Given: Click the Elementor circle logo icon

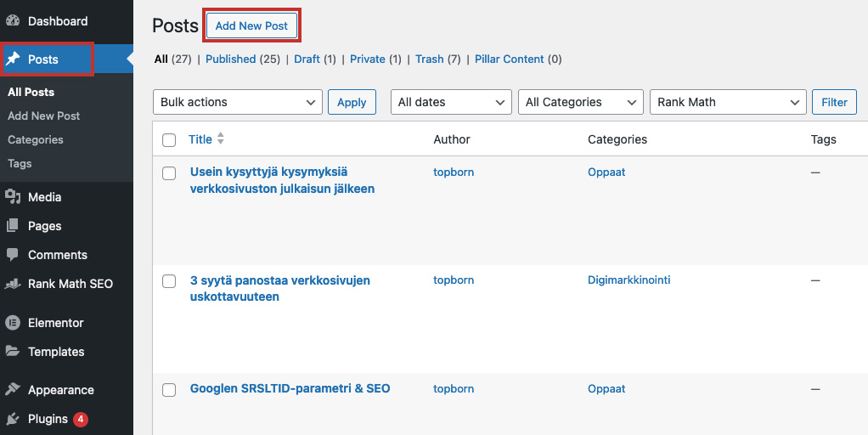Looking at the screenshot, I should [x=13, y=323].
